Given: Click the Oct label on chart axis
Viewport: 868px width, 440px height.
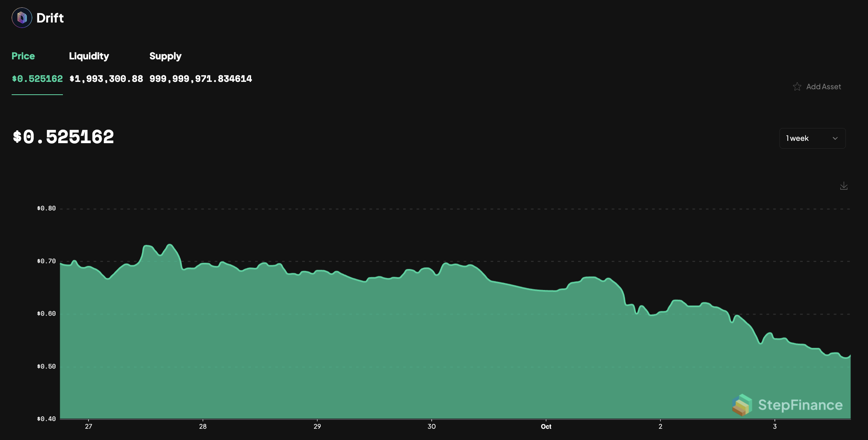Looking at the screenshot, I should [546, 426].
